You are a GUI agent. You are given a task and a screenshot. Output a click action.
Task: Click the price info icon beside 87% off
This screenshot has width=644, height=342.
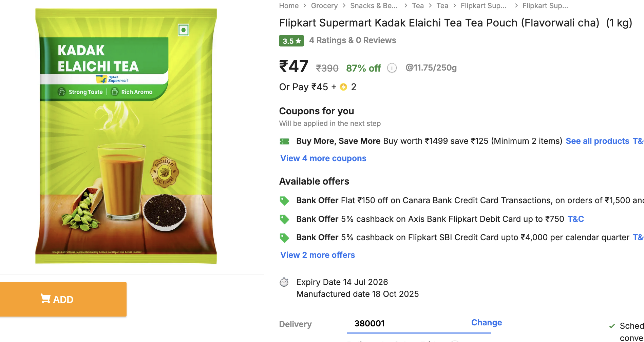point(392,68)
